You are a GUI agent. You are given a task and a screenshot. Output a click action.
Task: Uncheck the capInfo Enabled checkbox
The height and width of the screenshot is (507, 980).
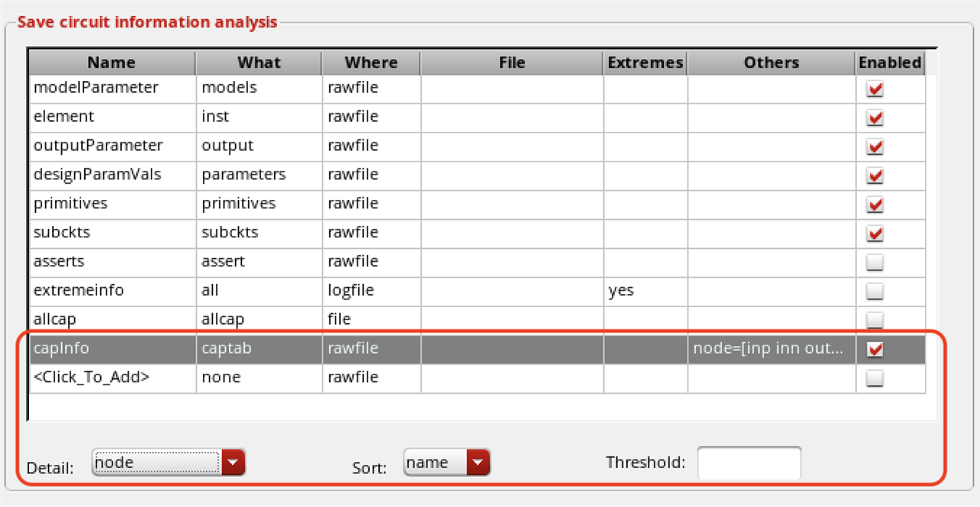click(x=874, y=349)
